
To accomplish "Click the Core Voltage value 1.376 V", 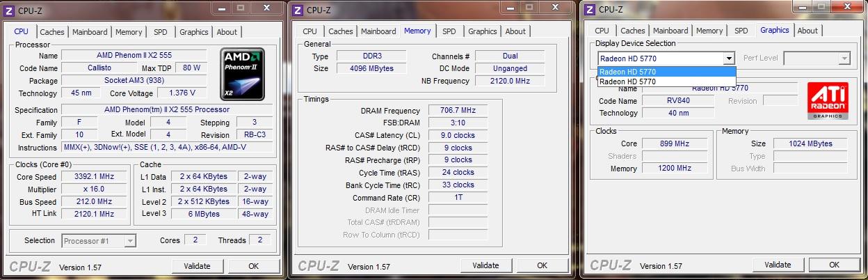I will pos(182,93).
